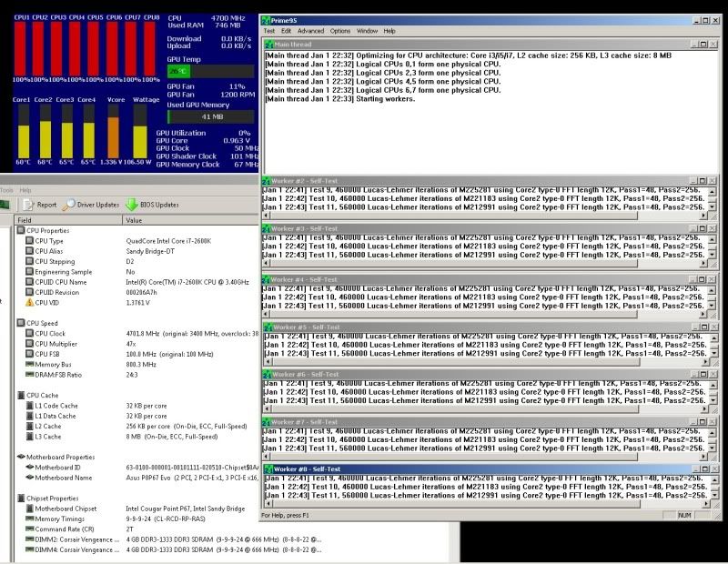Open the Window menu in Prime95
The width and height of the screenshot is (728, 564).
click(367, 31)
